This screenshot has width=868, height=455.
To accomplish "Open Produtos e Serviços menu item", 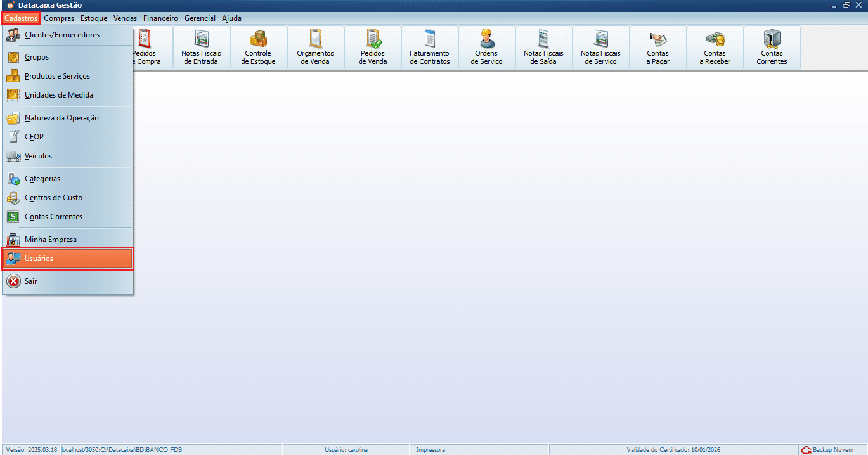I will click(x=57, y=76).
